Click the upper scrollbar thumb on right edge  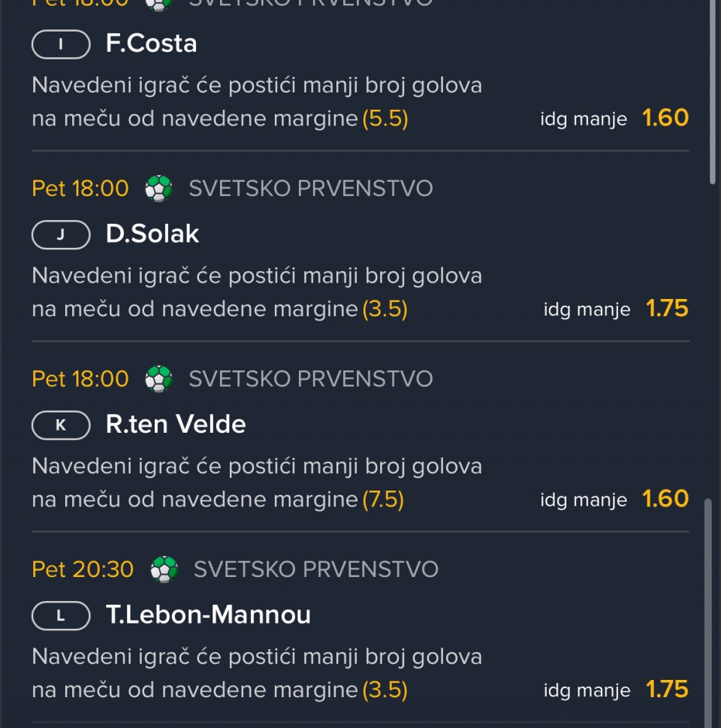point(713,90)
